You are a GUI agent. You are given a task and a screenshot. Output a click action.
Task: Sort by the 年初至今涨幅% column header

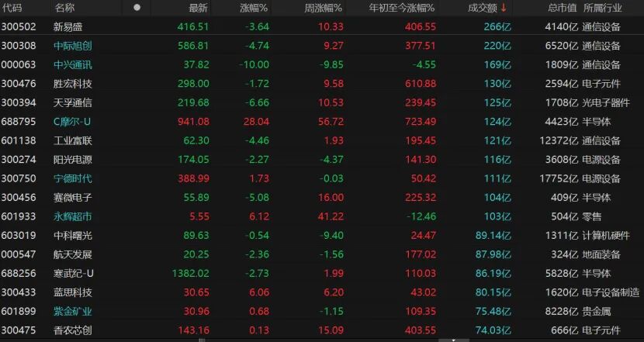(x=402, y=8)
